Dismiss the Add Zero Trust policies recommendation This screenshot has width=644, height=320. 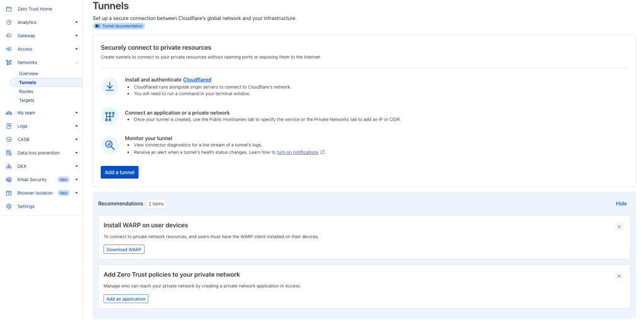point(619,276)
